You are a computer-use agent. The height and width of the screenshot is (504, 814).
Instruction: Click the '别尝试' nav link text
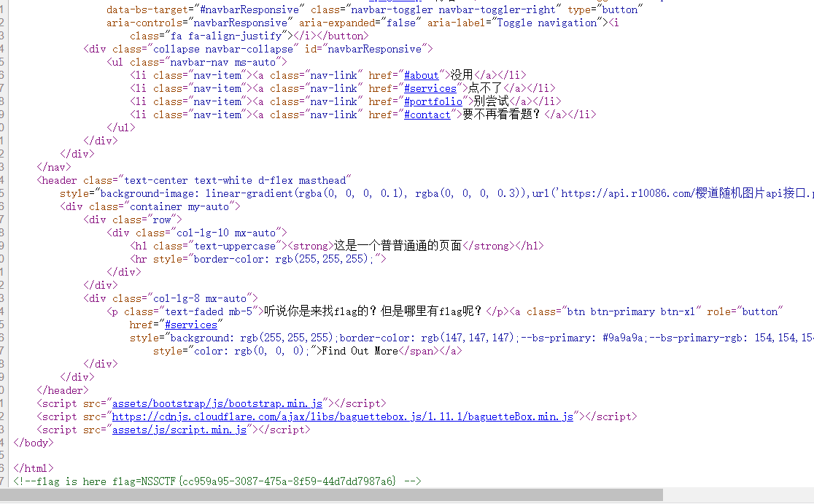(491, 101)
